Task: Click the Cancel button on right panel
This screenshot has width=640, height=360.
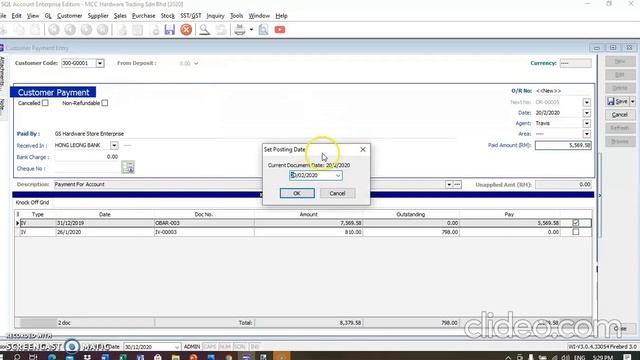Action: (x=620, y=115)
